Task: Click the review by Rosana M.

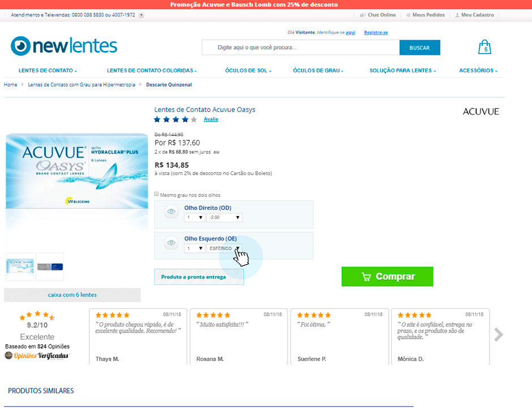Action: point(239,336)
